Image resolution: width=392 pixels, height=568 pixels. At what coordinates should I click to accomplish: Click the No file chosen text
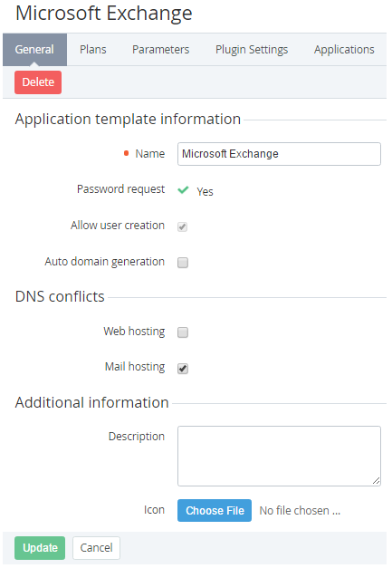[x=300, y=510]
